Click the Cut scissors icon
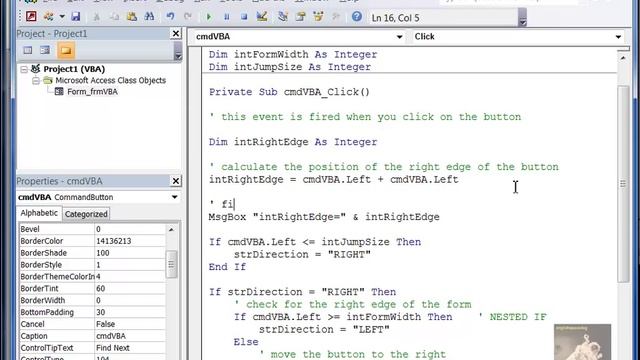640x360 pixels. point(96,17)
